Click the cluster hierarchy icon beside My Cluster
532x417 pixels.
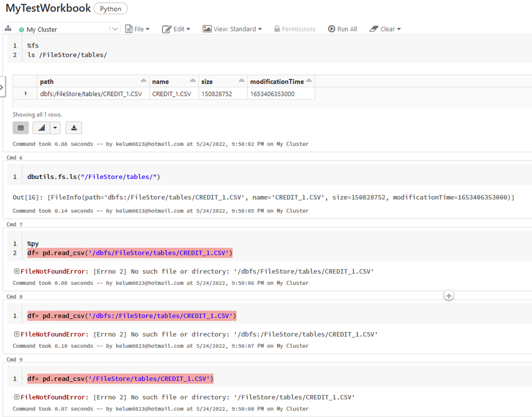click(x=7, y=29)
